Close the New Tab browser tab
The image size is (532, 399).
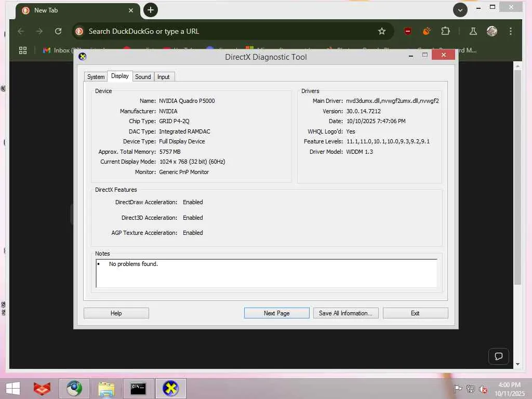(x=130, y=10)
